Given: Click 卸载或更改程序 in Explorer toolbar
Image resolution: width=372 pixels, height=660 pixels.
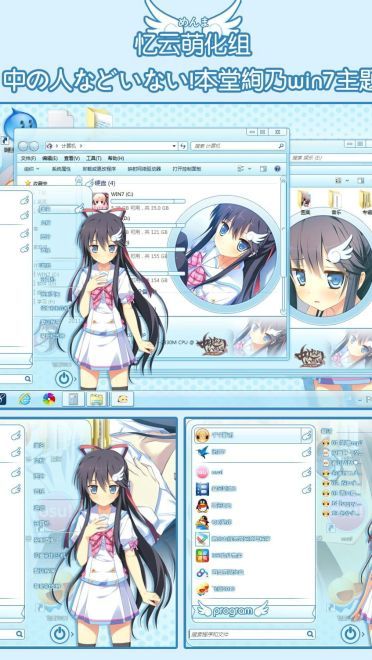Looking at the screenshot, I should click(x=99, y=169).
